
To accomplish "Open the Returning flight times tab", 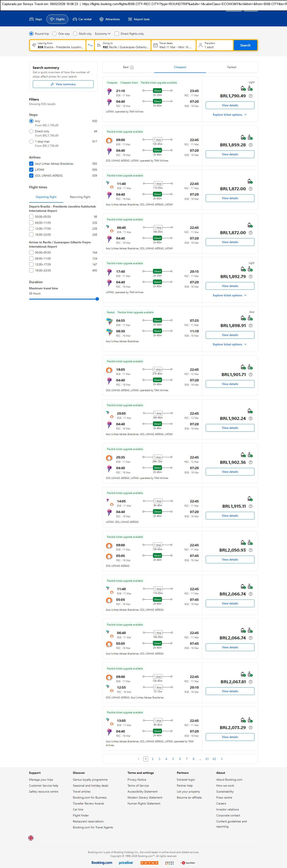I will [x=80, y=197].
